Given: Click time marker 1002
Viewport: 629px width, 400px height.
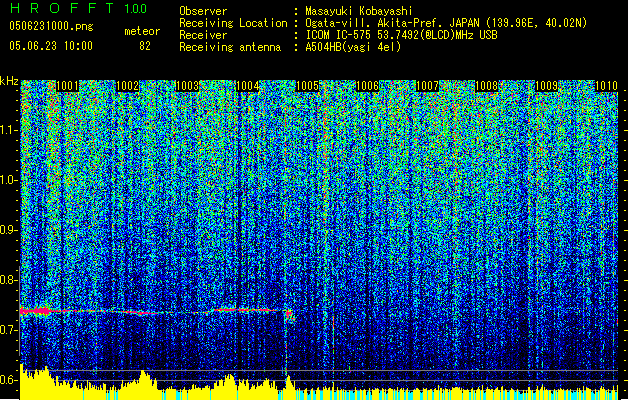Looking at the screenshot, I should pyautogui.click(x=128, y=86).
